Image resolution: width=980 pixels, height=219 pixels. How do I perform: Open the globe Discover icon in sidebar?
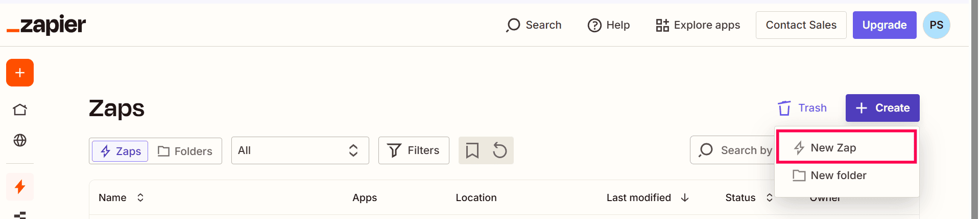pyautogui.click(x=20, y=140)
